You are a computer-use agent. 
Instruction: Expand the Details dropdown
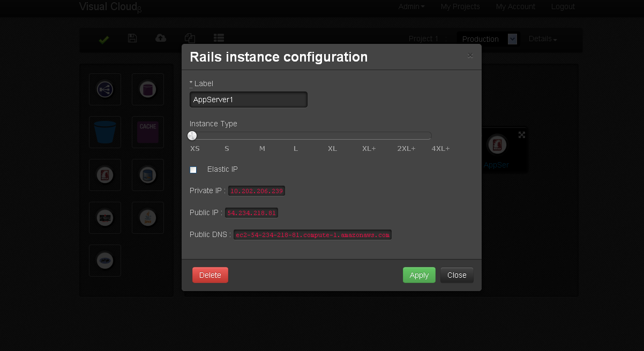(x=542, y=39)
